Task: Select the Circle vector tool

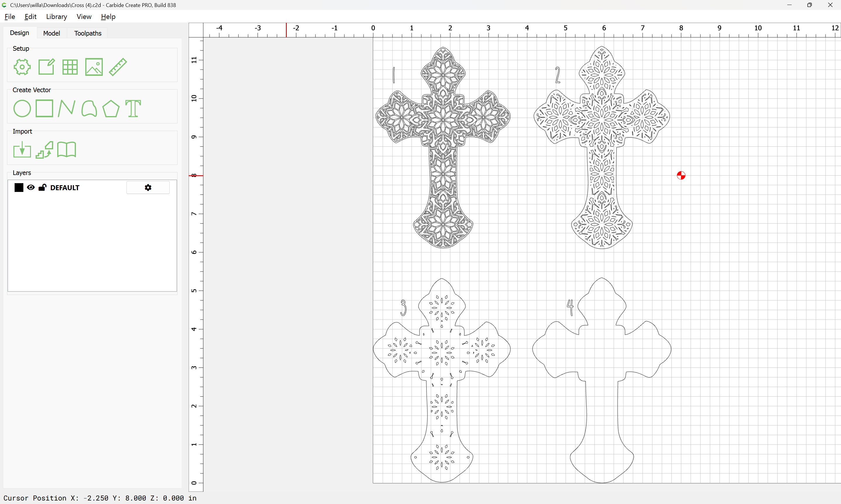Action: 22,109
